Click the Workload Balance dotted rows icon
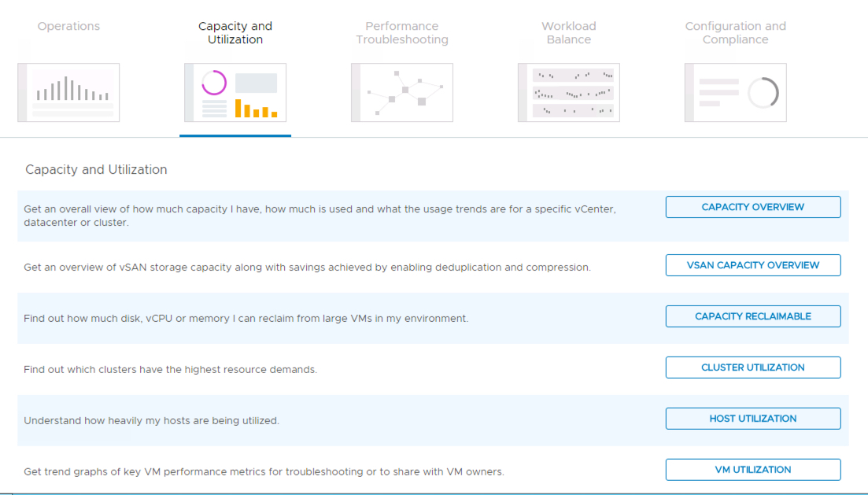This screenshot has height=495, width=868. 569,93
